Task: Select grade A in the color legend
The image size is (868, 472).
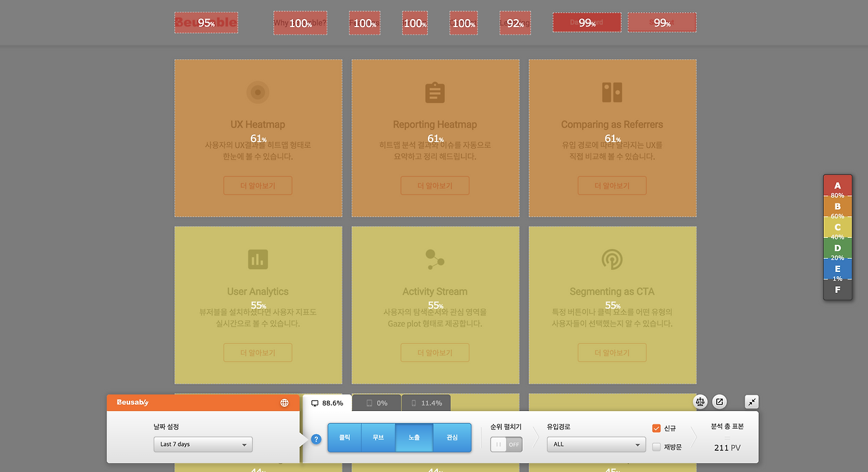Action: coord(837,186)
